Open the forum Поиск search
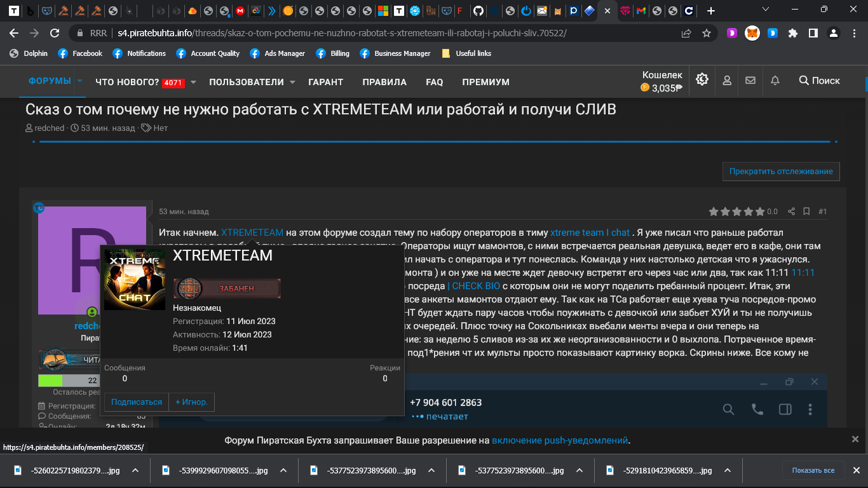The height and width of the screenshot is (488, 868). [x=820, y=81]
